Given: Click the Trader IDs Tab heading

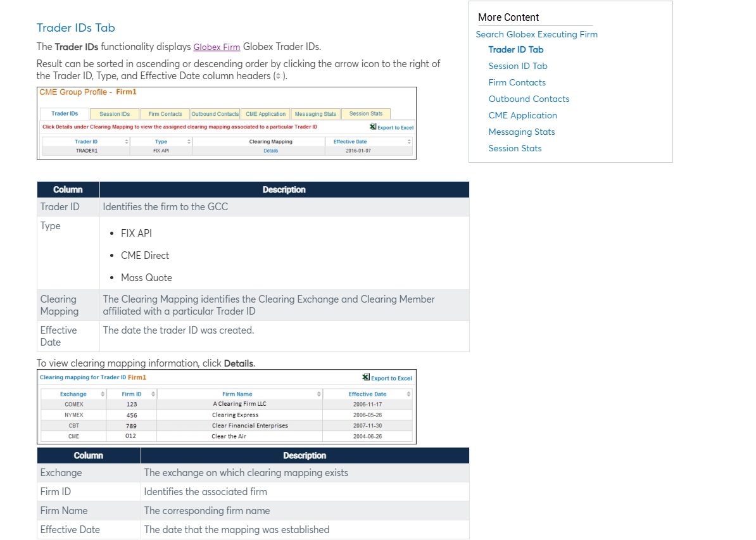Looking at the screenshot, I should (76, 28).
